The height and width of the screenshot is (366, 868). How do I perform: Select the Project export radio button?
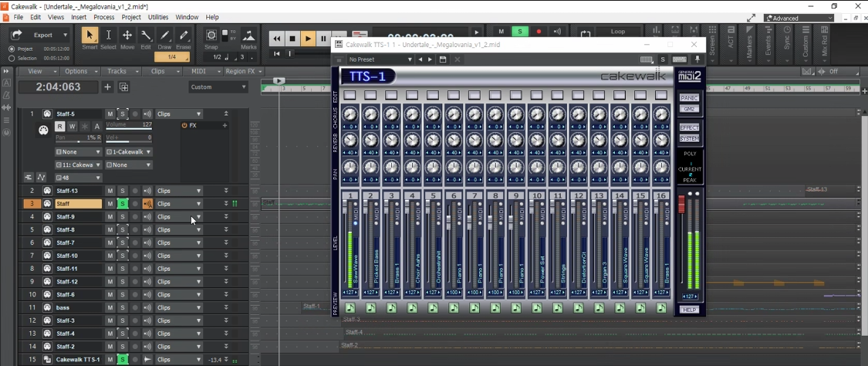point(12,49)
